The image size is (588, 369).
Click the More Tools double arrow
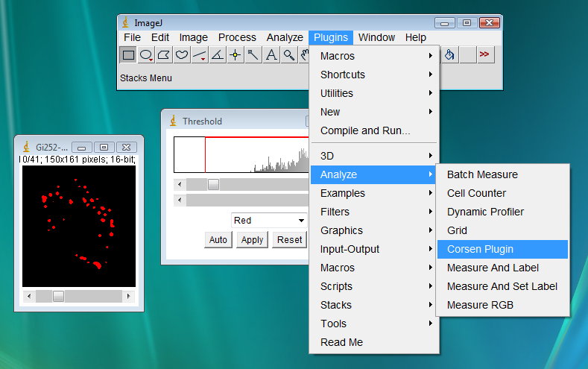[485, 55]
